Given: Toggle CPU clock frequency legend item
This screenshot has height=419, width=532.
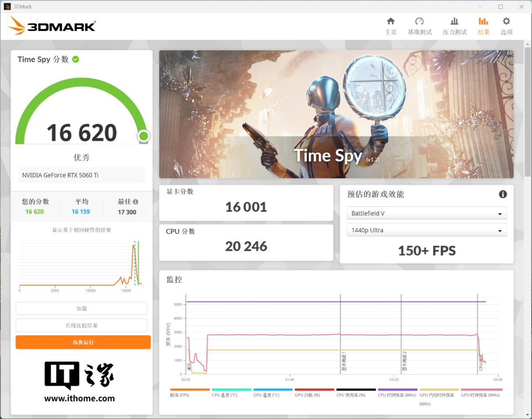Looking at the screenshot, I should click(x=398, y=395).
